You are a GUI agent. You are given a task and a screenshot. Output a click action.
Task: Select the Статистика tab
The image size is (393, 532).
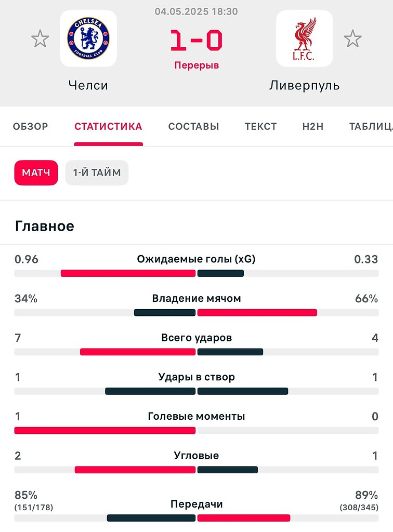tap(108, 127)
